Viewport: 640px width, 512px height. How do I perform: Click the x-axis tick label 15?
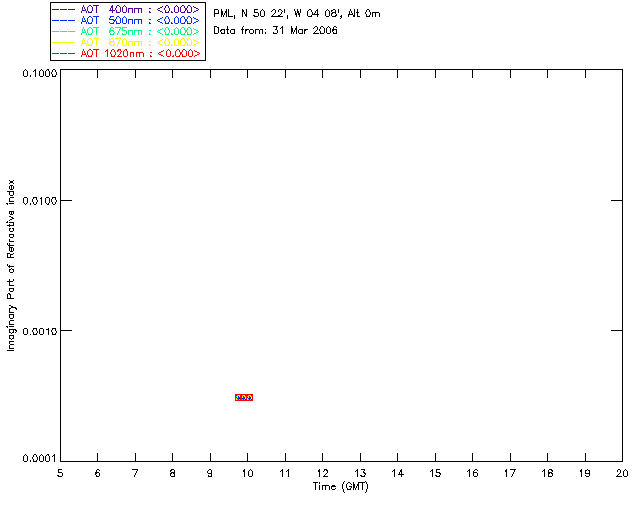pyautogui.click(x=435, y=473)
